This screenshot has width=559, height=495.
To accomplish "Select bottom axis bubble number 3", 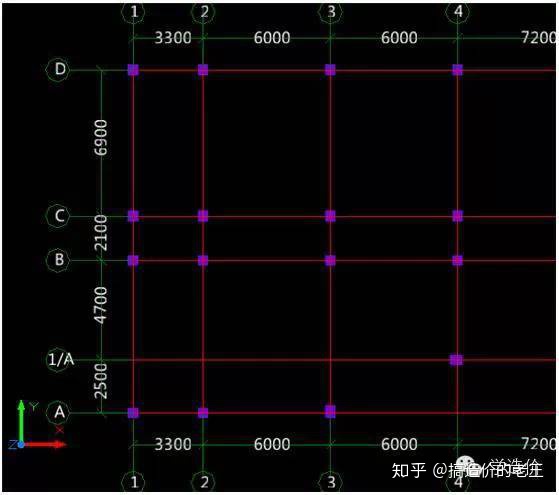I will click(x=331, y=481).
